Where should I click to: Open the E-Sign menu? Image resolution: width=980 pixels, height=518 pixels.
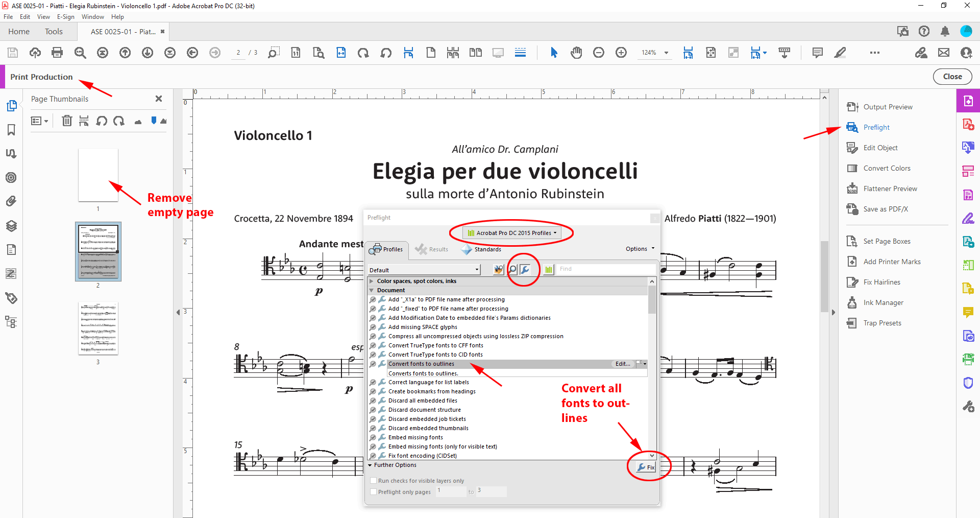tap(66, 16)
